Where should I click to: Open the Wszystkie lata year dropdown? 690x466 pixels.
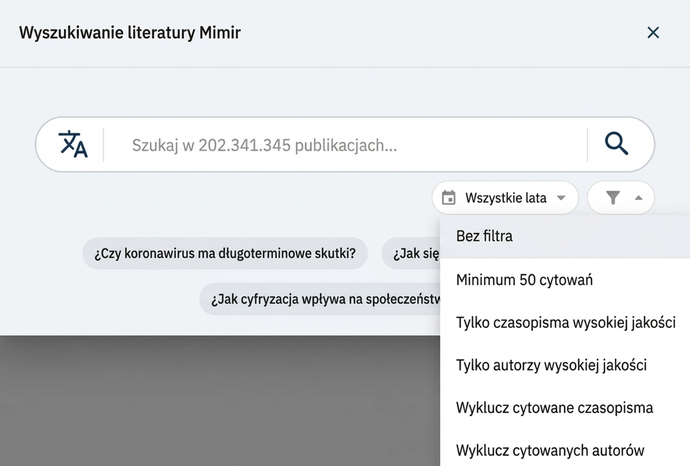click(505, 198)
